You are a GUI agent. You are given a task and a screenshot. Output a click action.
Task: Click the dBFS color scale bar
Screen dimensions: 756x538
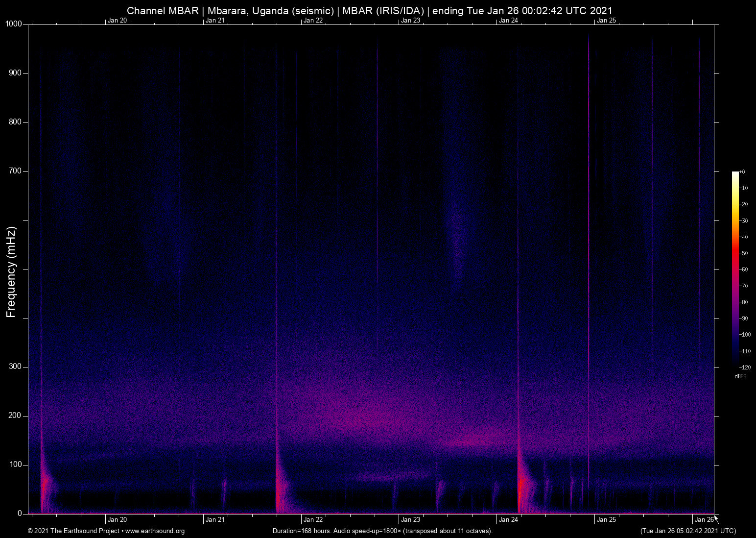point(735,269)
